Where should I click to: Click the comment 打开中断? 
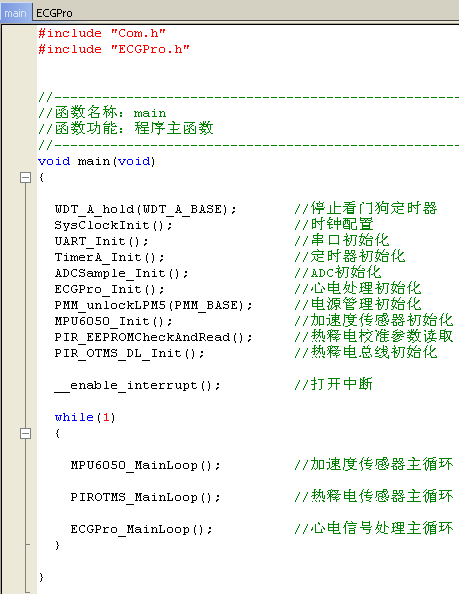point(334,384)
